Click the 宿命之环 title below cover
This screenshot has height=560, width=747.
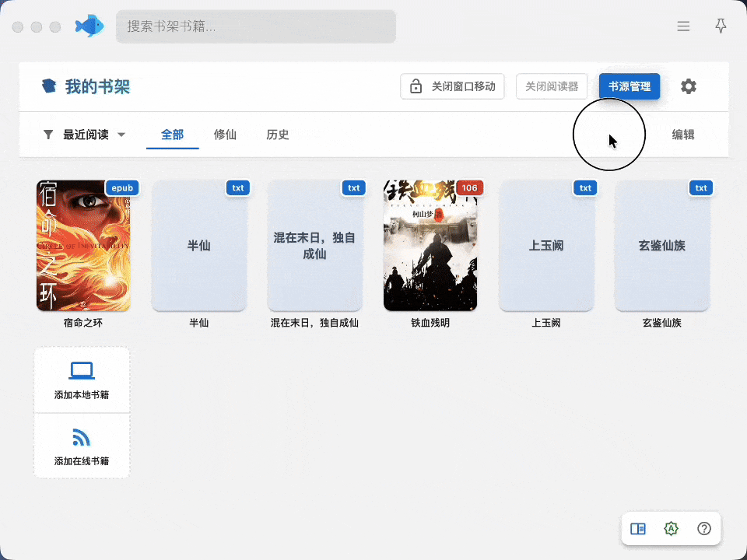[x=83, y=323]
